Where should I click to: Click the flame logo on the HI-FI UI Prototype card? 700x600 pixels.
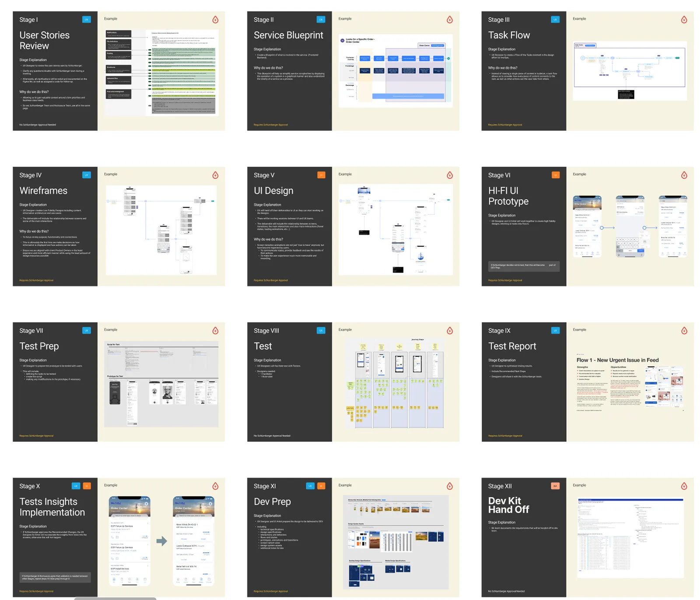684,175
